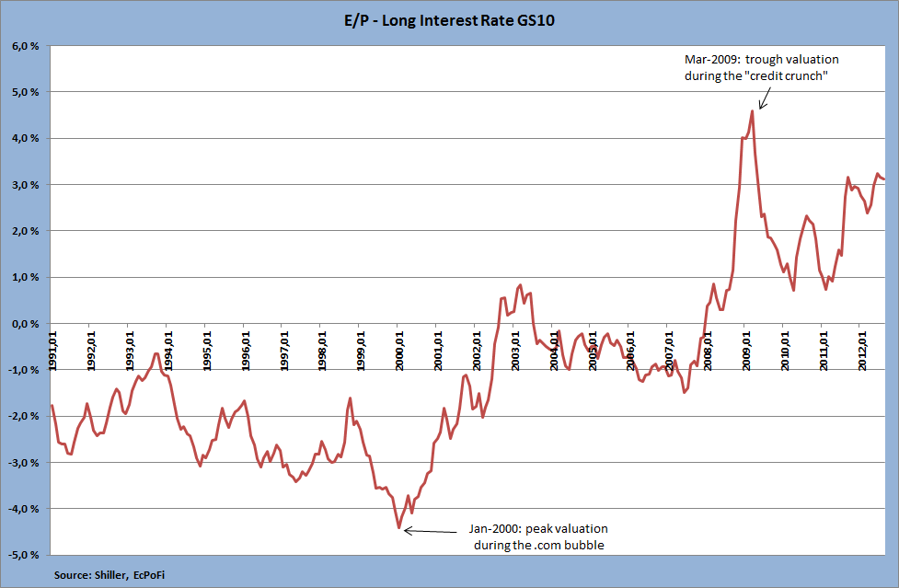The image size is (899, 588).
Task: Click the 0,0 % y-axis label
Action: pyautogui.click(x=25, y=324)
